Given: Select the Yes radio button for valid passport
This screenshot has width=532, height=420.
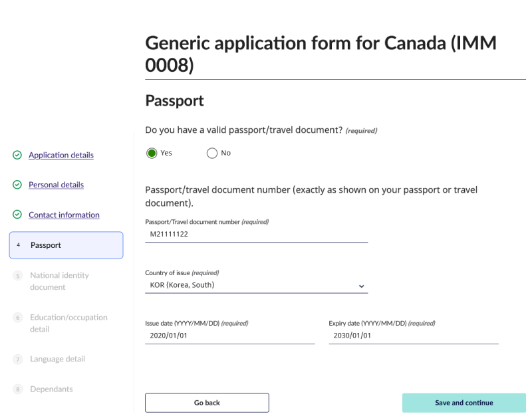Looking at the screenshot, I should point(152,153).
